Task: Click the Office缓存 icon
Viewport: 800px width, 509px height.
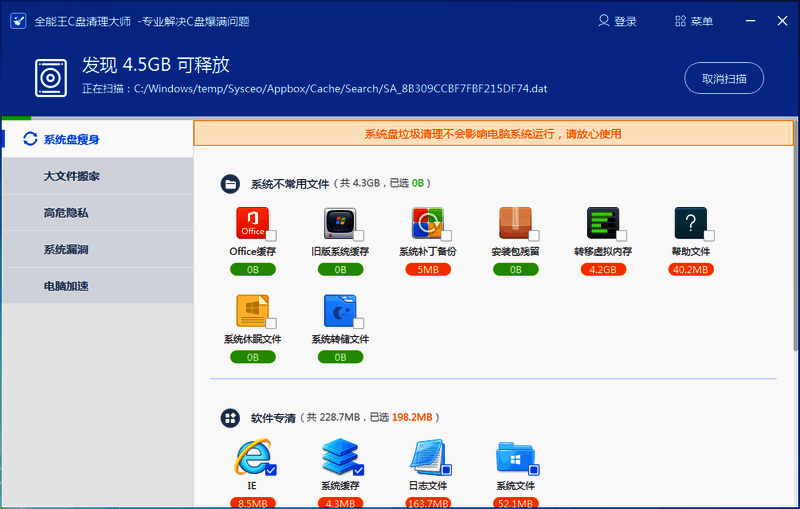Action: click(x=253, y=223)
